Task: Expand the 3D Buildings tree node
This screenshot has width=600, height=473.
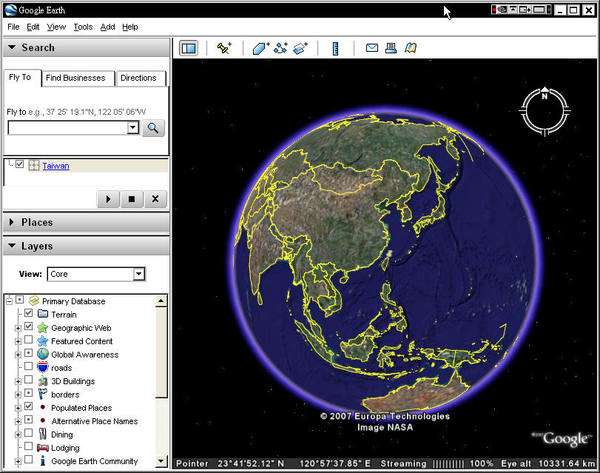Action: (18, 382)
